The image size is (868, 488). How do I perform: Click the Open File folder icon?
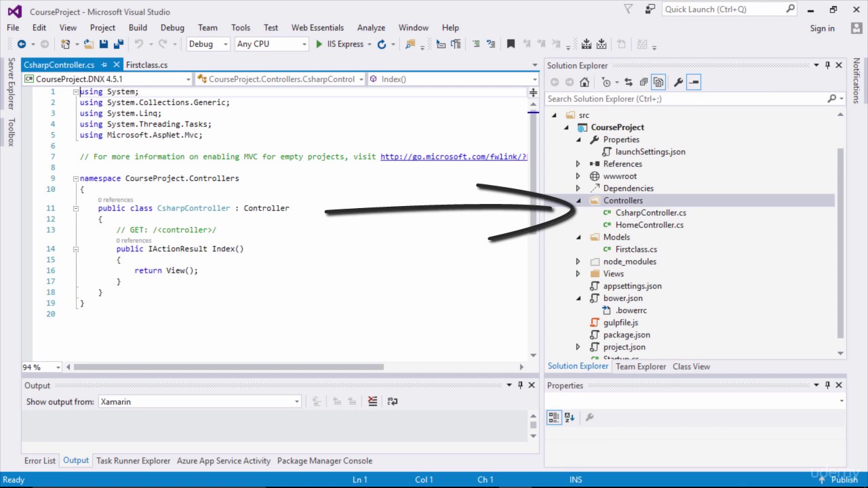pos(89,44)
